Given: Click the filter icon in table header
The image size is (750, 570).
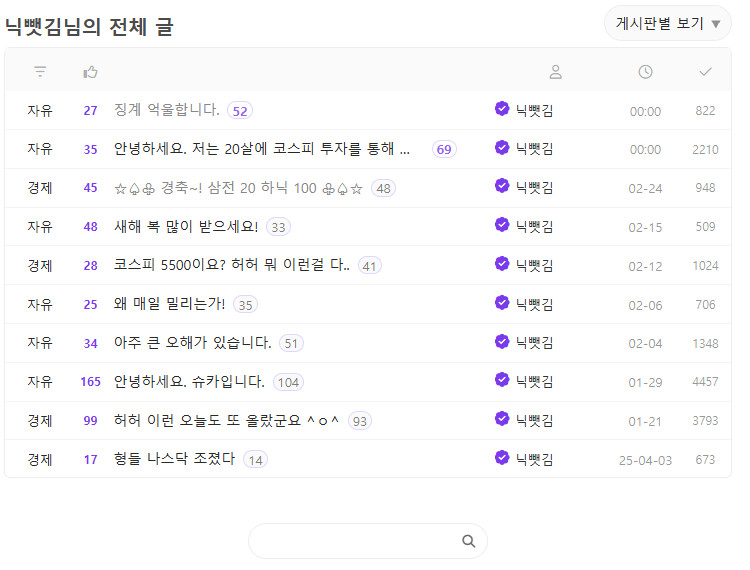Looking at the screenshot, I should (40, 72).
